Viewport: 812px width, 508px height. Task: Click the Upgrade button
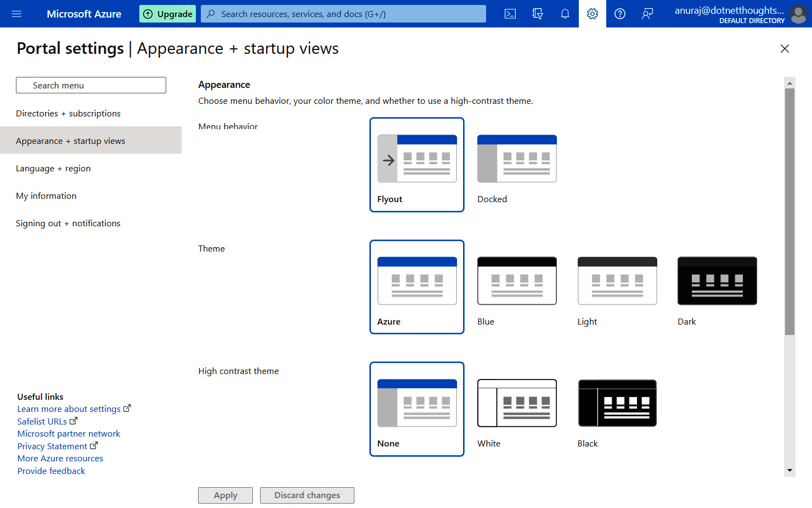click(168, 14)
